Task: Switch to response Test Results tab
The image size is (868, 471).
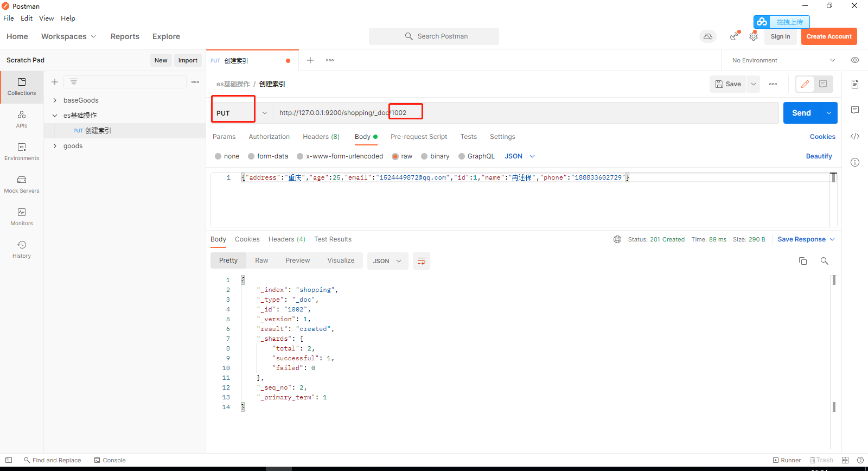Action: (x=333, y=239)
